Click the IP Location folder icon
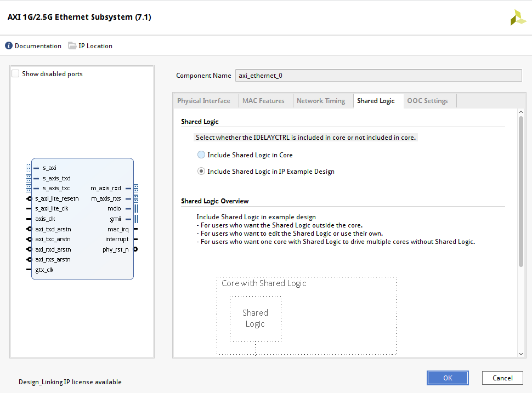The width and height of the screenshot is (532, 393). [72, 46]
